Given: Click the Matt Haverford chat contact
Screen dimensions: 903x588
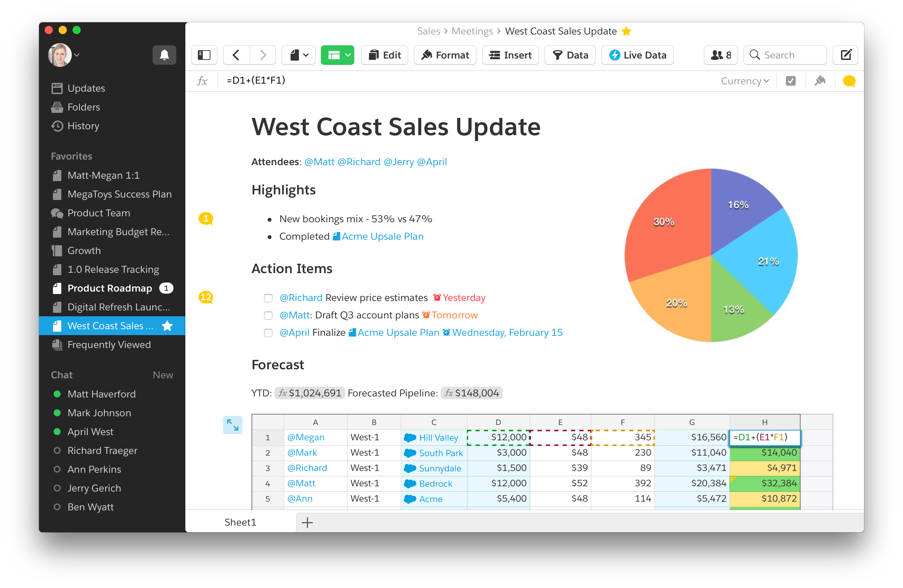Looking at the screenshot, I should click(102, 394).
